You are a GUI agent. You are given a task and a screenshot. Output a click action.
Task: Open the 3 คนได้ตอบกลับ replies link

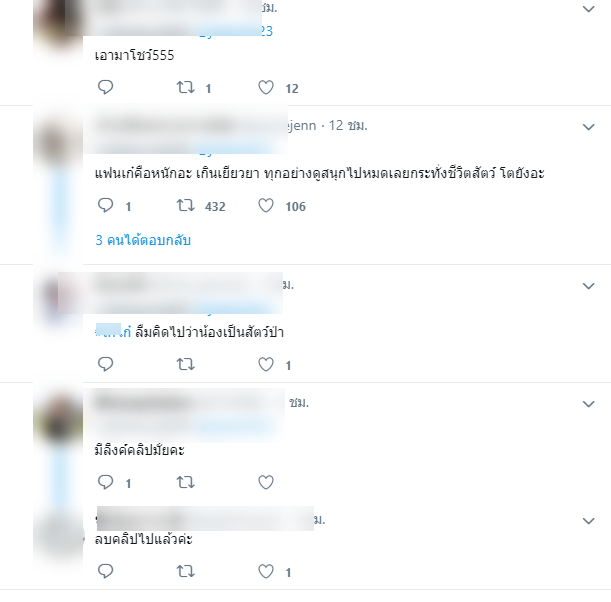(x=143, y=240)
